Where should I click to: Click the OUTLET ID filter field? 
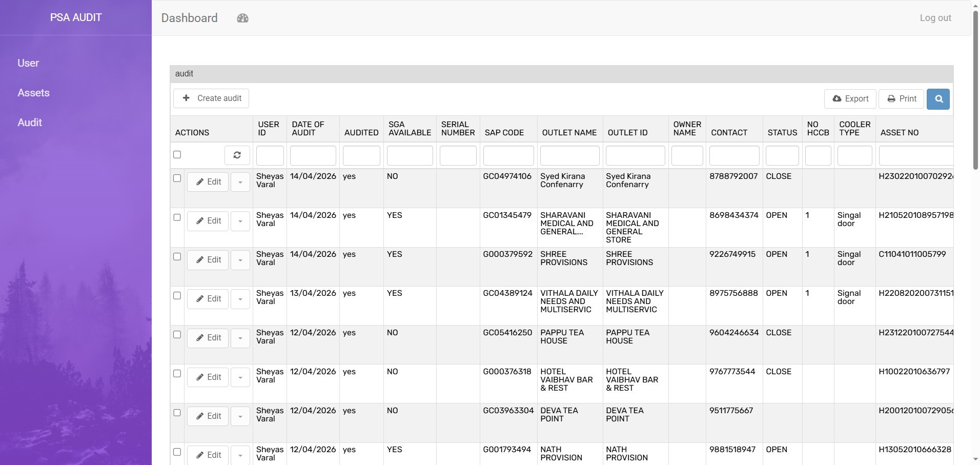pyautogui.click(x=636, y=155)
